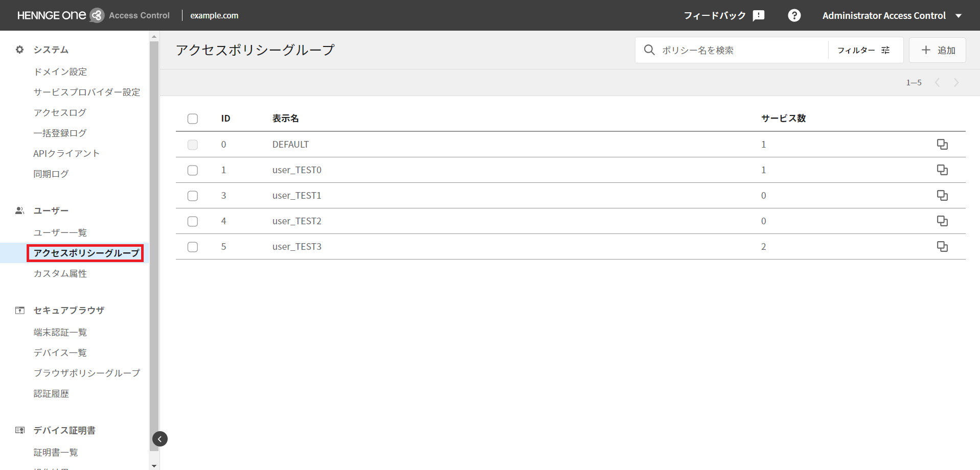This screenshot has height=470, width=980.
Task: Go to next page of results
Action: [x=956, y=83]
